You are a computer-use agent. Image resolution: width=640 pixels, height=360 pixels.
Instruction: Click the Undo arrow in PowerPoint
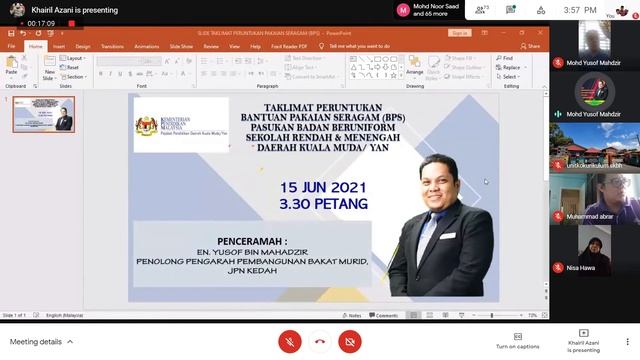[23, 33]
